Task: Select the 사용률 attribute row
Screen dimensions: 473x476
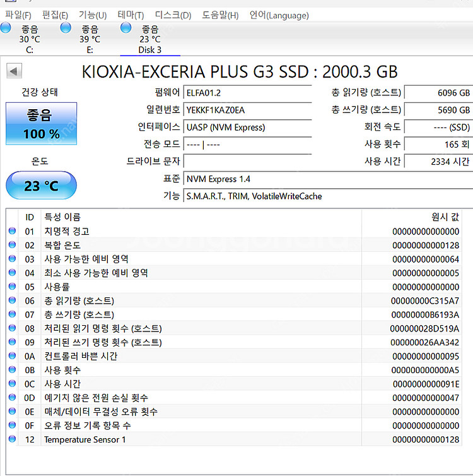Action: [234, 287]
